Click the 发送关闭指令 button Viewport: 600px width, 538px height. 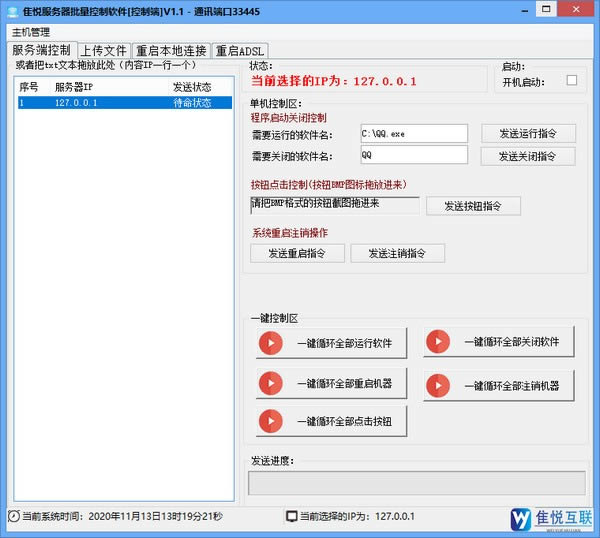(x=528, y=156)
